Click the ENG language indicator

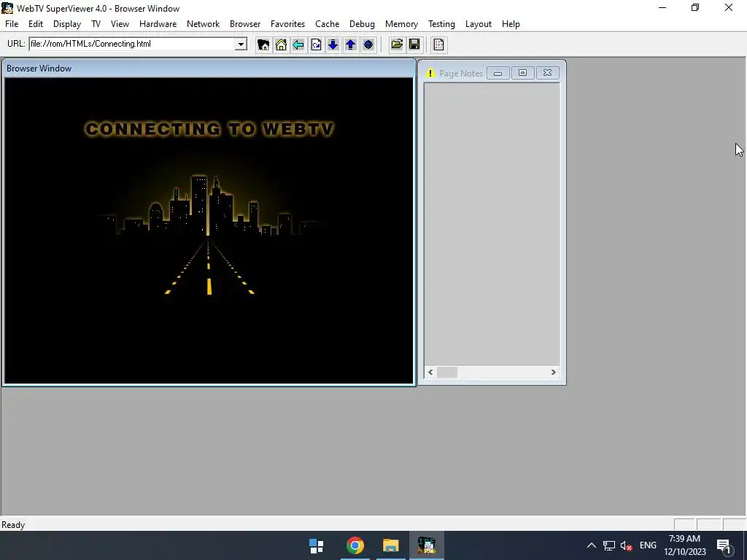[x=648, y=545]
